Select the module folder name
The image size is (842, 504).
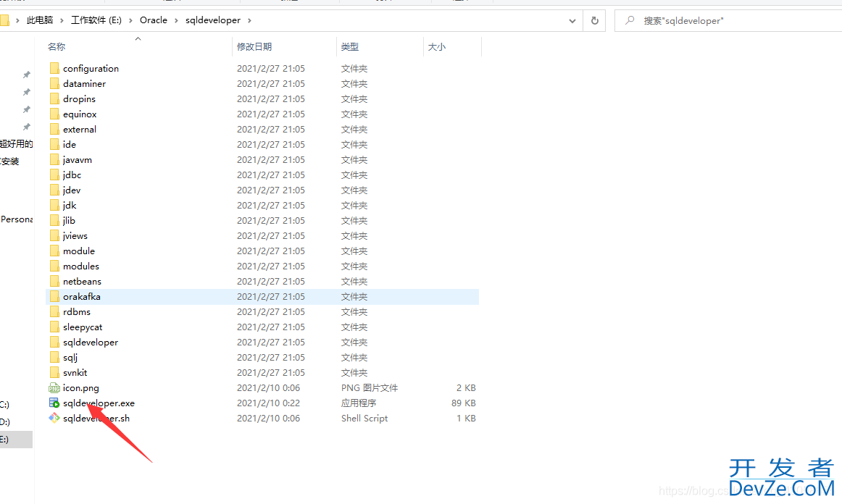pos(79,251)
